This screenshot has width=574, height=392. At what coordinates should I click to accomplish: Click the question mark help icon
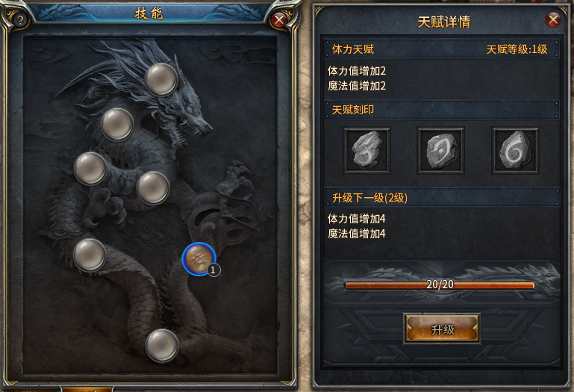tap(20, 19)
